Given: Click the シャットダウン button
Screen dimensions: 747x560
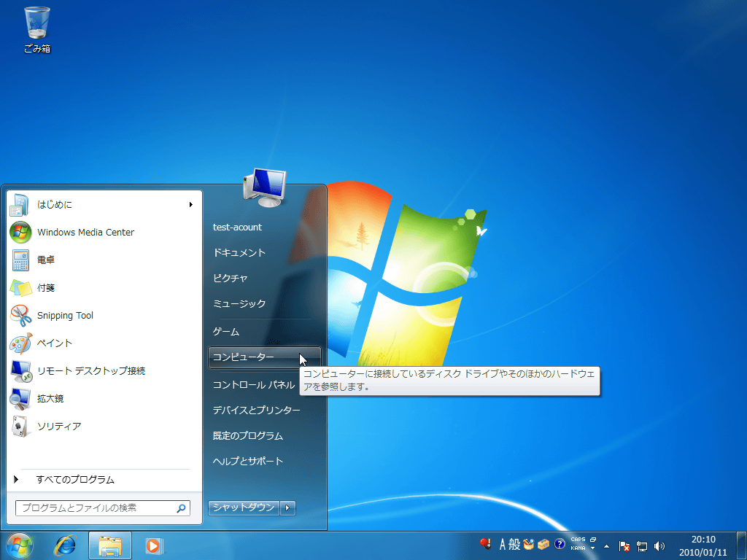Looking at the screenshot, I should coord(244,507).
